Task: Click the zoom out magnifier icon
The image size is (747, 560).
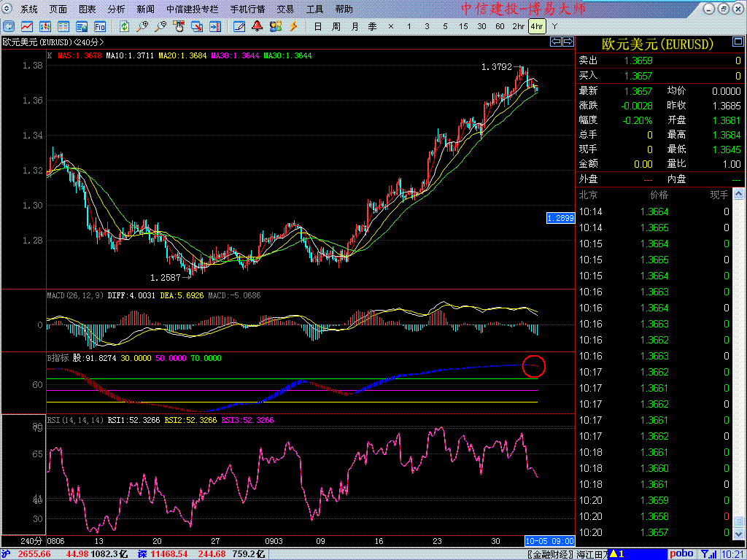Action: (x=160, y=27)
